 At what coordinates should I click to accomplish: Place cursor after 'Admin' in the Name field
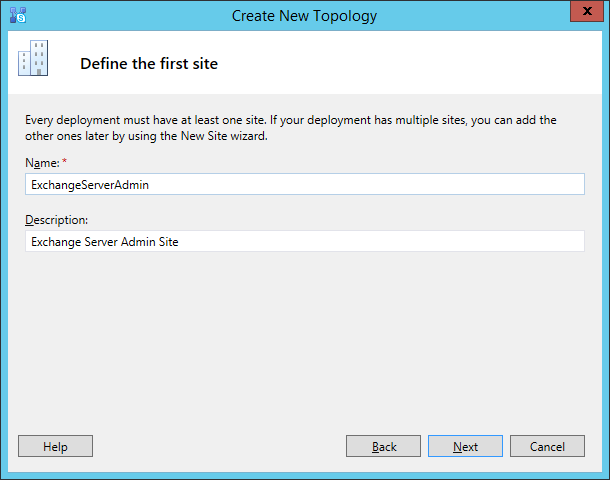(x=149, y=185)
